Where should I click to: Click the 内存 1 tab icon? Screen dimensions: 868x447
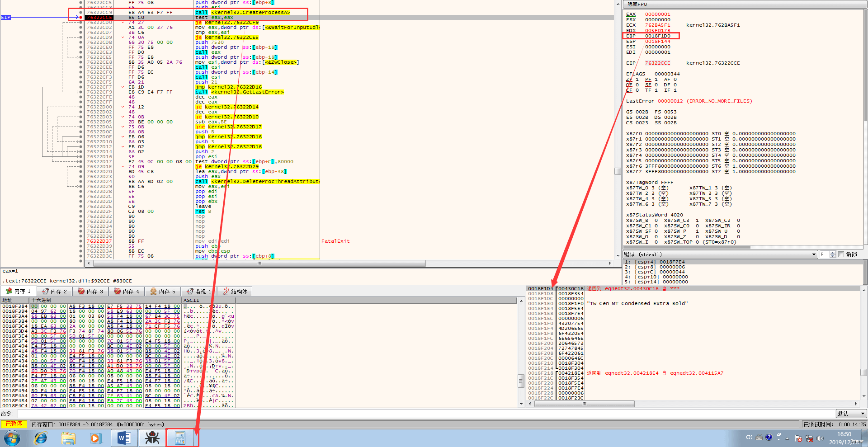point(9,292)
